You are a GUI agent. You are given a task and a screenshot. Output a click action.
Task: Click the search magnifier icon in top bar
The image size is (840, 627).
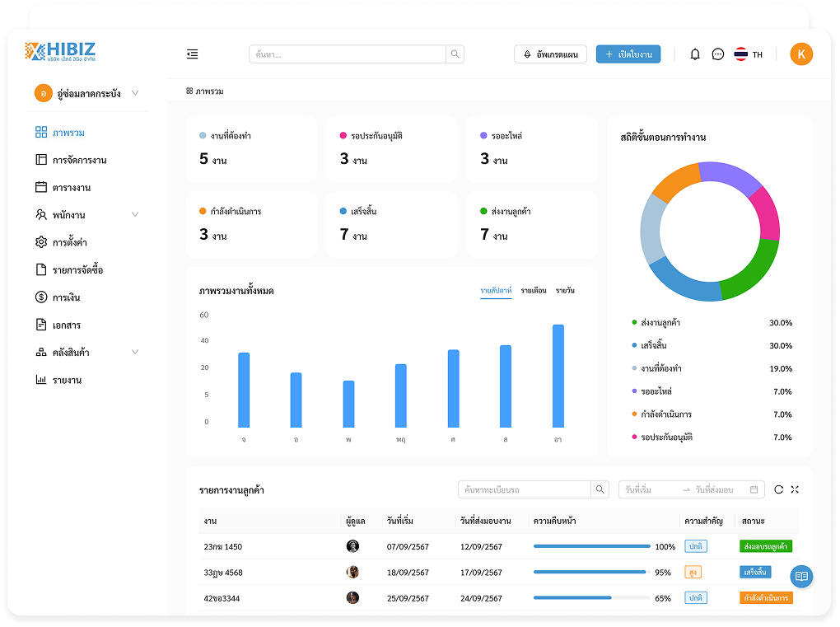point(455,54)
